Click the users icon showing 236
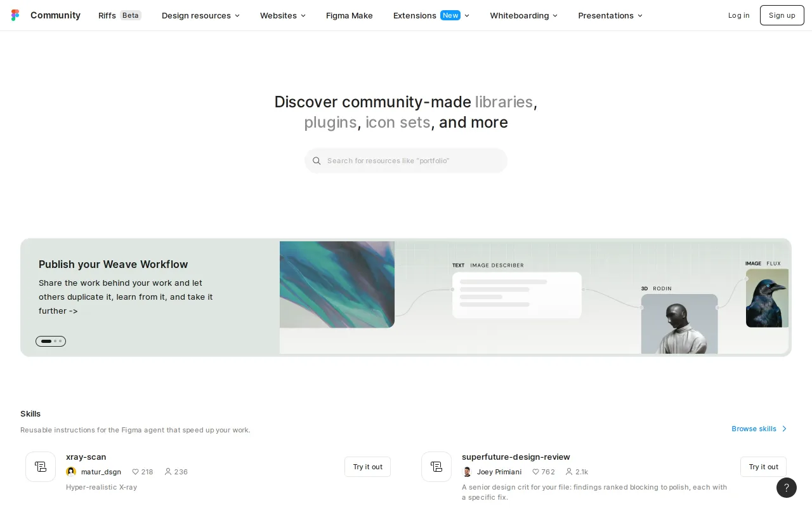Image resolution: width=812 pixels, height=508 pixels. point(168,472)
